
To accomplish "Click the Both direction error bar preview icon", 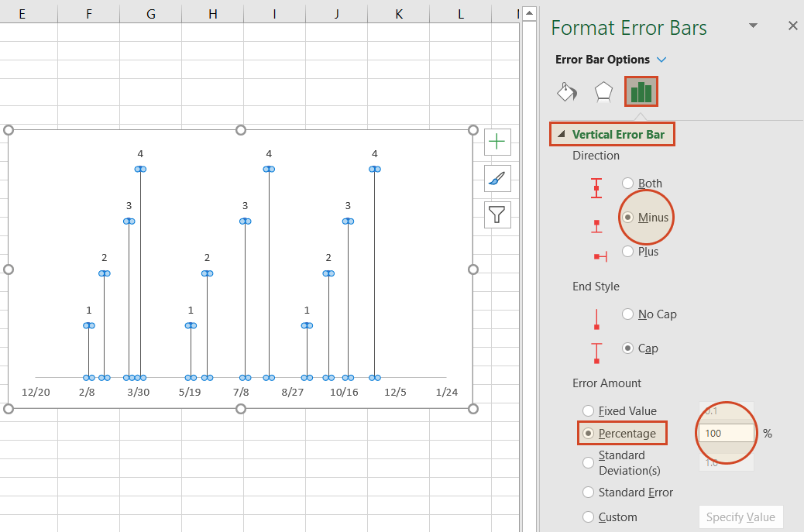I will [x=597, y=187].
